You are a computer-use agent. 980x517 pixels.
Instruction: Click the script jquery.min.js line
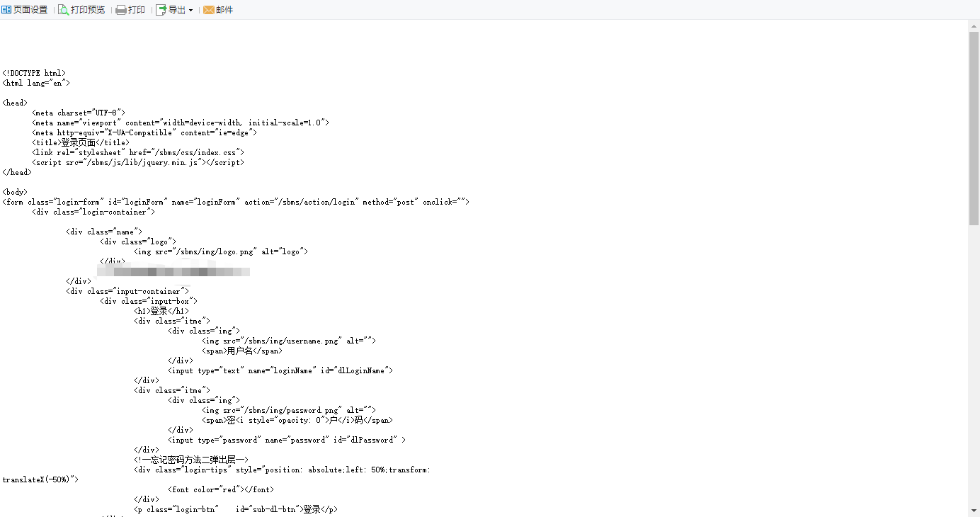click(x=138, y=162)
